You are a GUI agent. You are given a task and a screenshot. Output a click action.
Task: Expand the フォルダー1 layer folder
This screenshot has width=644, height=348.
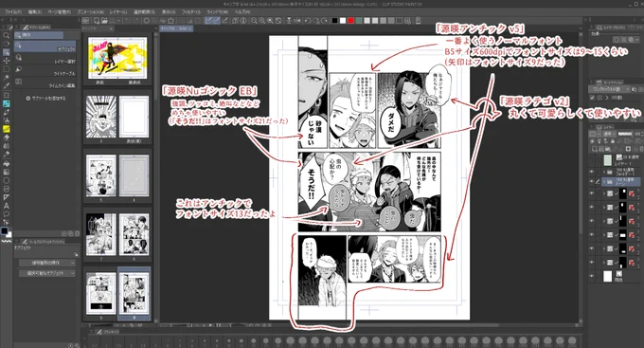click(x=604, y=172)
